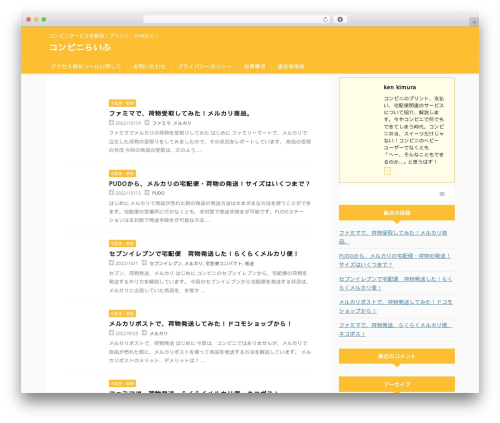Image resolution: width=500 pixels, height=423 pixels.
Task: Click the excerpt text of the PUDO post
Action: 210,212
